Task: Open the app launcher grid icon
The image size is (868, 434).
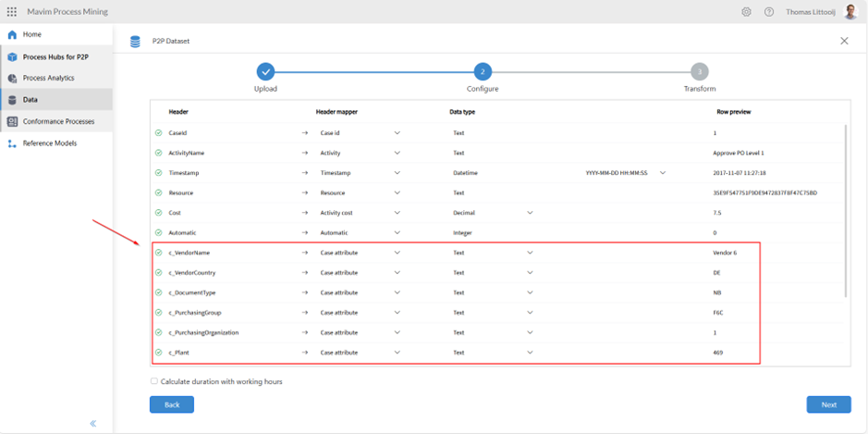Action: [x=12, y=12]
